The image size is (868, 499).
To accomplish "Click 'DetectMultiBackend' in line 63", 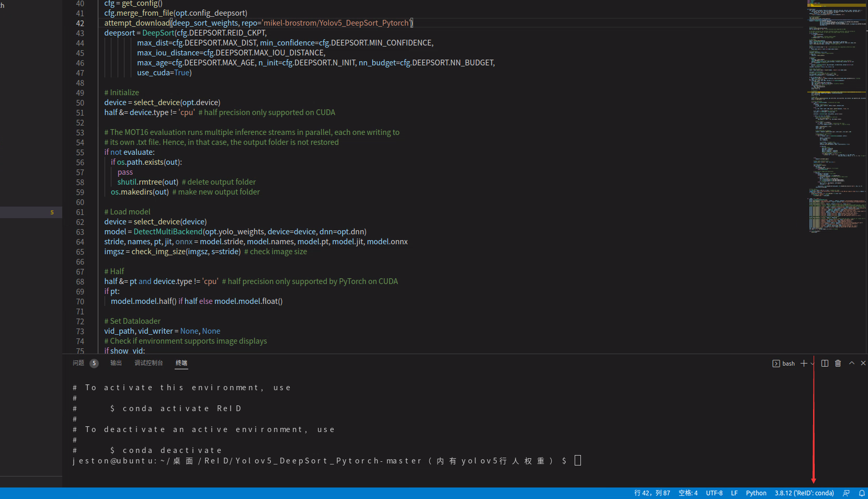I will 168,232.
